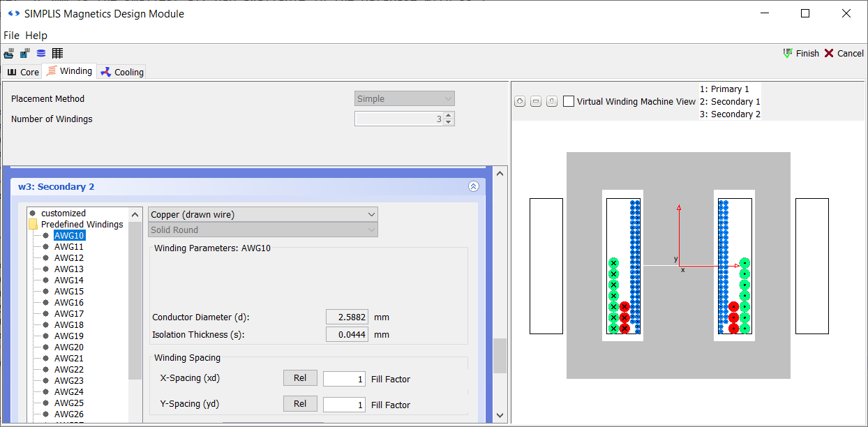Image resolution: width=868 pixels, height=427 pixels.
Task: Switch to the Core tab
Action: pyautogui.click(x=23, y=72)
